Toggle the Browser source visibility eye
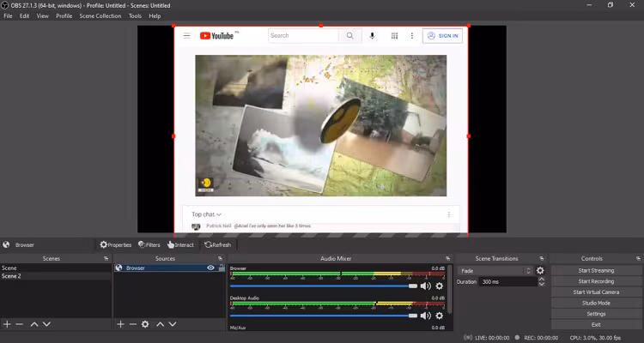644x343 pixels. (210, 268)
